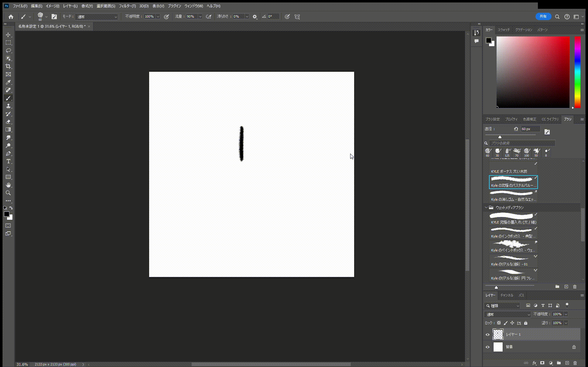Hide the レイヤー 1 layer
Viewport: 588px width, 367px height.
pyautogui.click(x=488, y=334)
